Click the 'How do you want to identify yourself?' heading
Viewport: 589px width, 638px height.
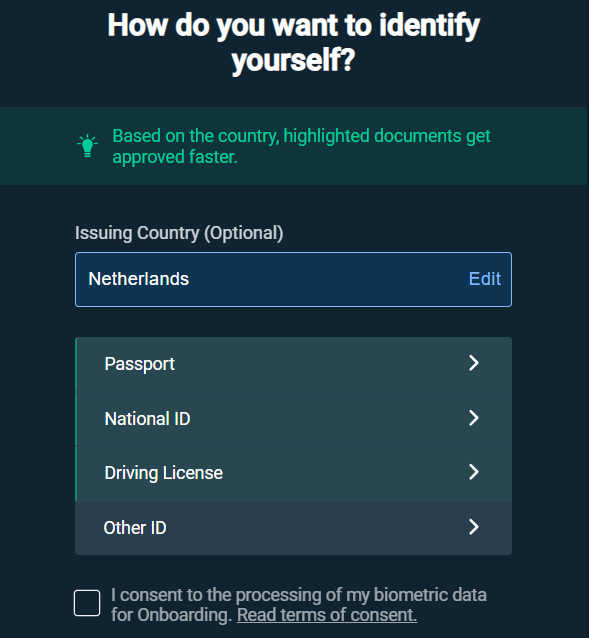pyautogui.click(x=294, y=43)
